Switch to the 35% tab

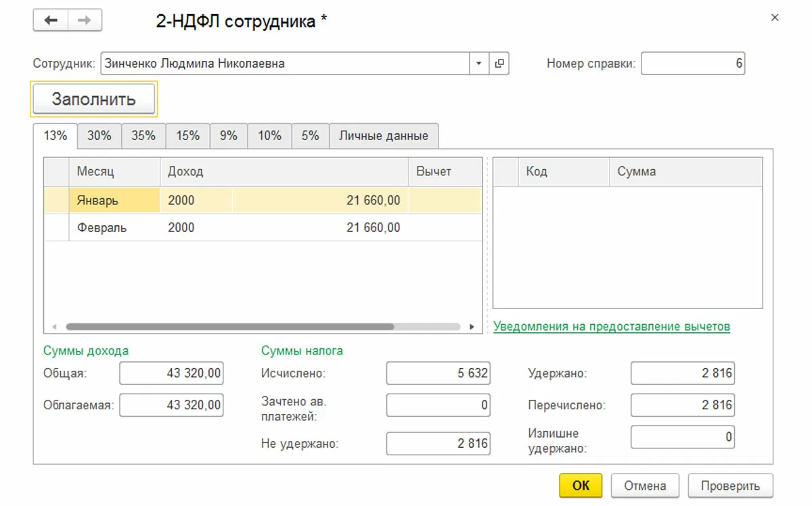click(x=143, y=135)
